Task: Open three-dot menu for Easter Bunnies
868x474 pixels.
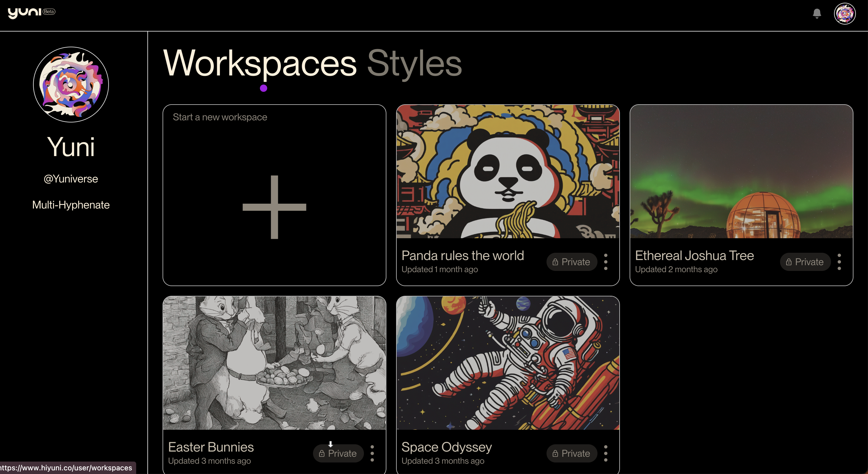Action: pyautogui.click(x=372, y=453)
